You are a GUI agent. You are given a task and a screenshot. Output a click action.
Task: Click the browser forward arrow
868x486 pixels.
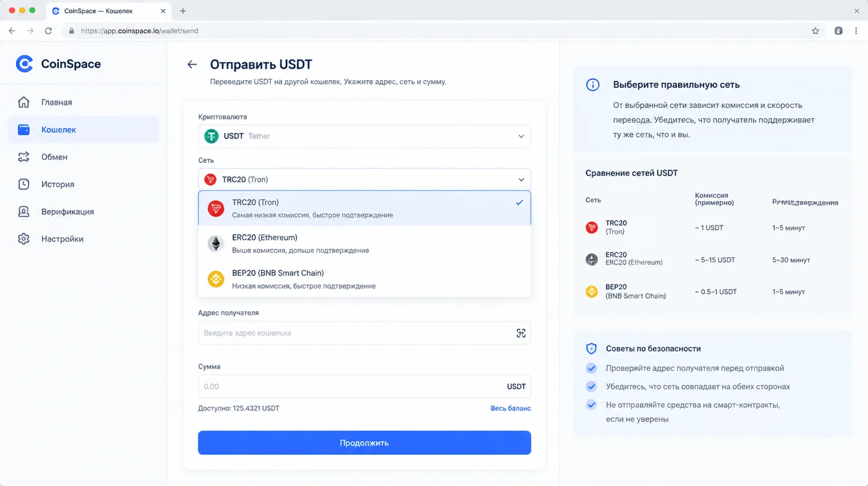click(30, 30)
